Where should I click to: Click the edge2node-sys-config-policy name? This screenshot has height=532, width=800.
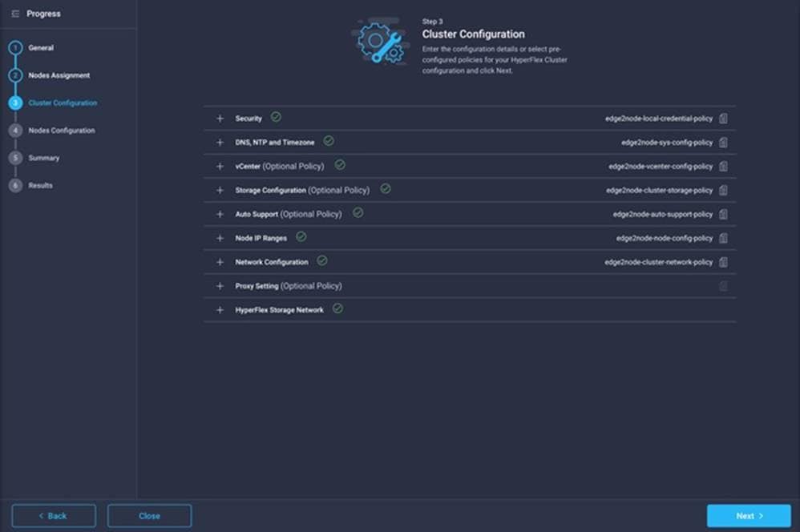667,143
